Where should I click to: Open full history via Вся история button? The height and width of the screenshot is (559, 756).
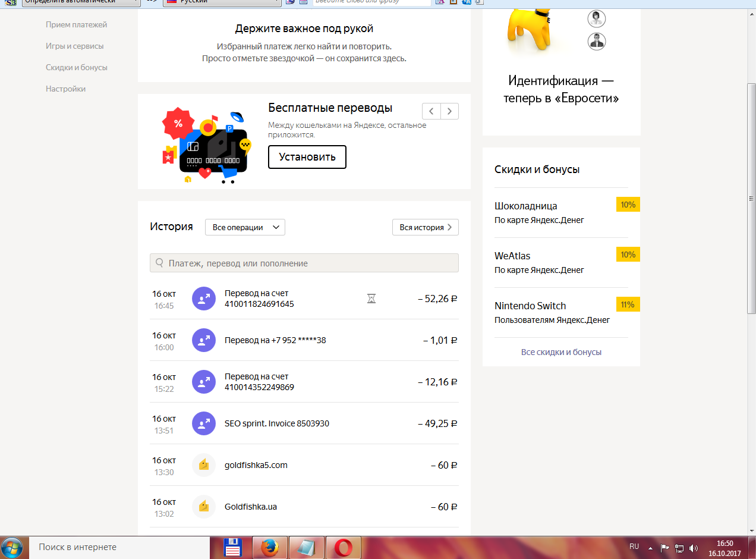click(x=426, y=227)
